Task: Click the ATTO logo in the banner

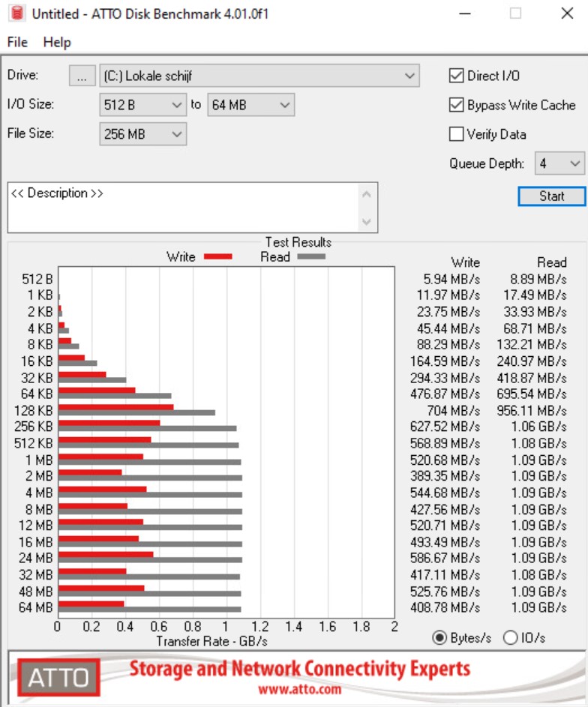Action: click(58, 677)
